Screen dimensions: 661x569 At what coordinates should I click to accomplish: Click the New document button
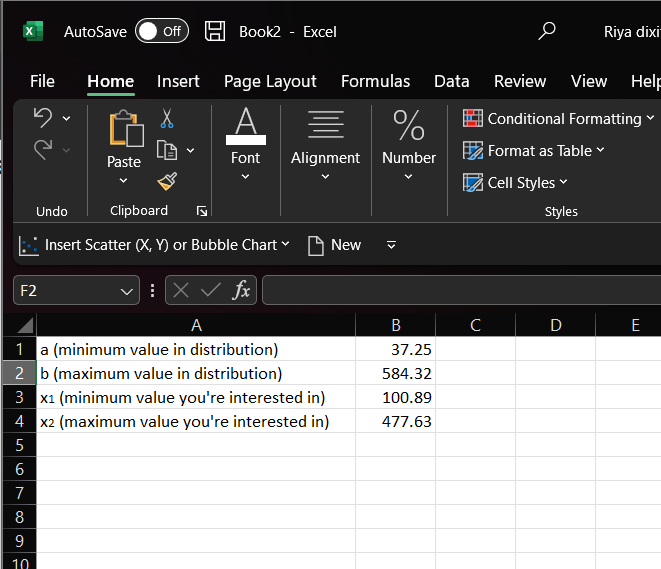tap(334, 245)
